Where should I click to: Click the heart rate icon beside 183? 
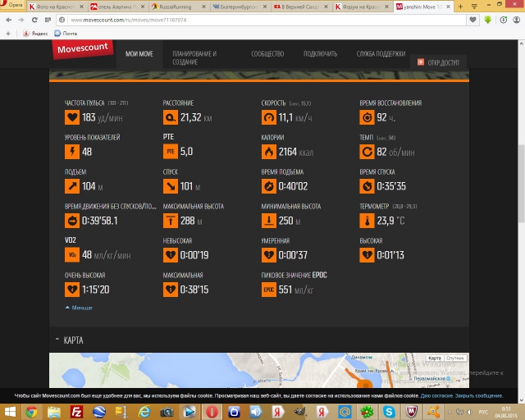tap(72, 117)
